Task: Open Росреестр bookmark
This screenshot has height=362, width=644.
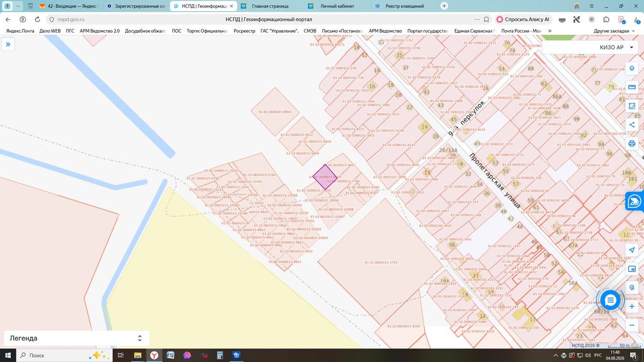Action: pyautogui.click(x=245, y=31)
